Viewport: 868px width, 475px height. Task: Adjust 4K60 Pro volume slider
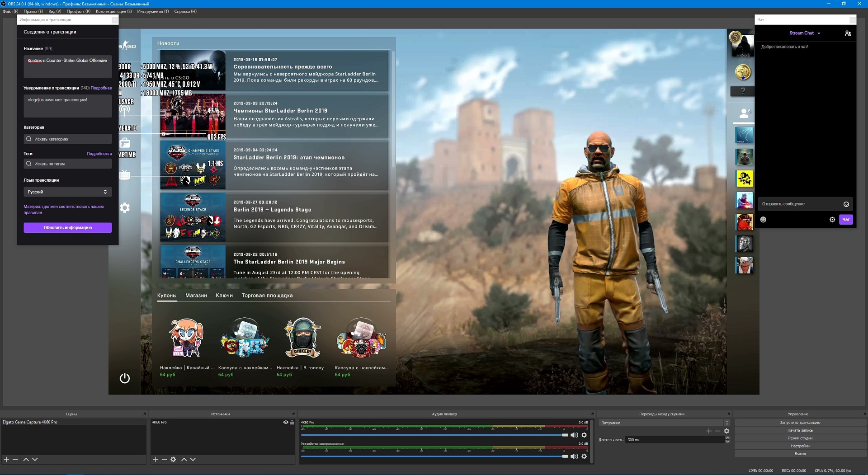[434, 435]
